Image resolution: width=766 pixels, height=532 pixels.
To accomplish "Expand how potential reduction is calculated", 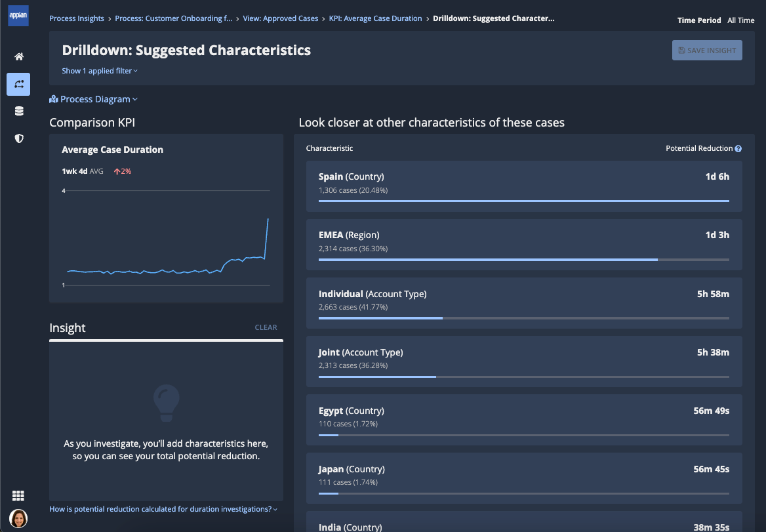I will tap(163, 509).
